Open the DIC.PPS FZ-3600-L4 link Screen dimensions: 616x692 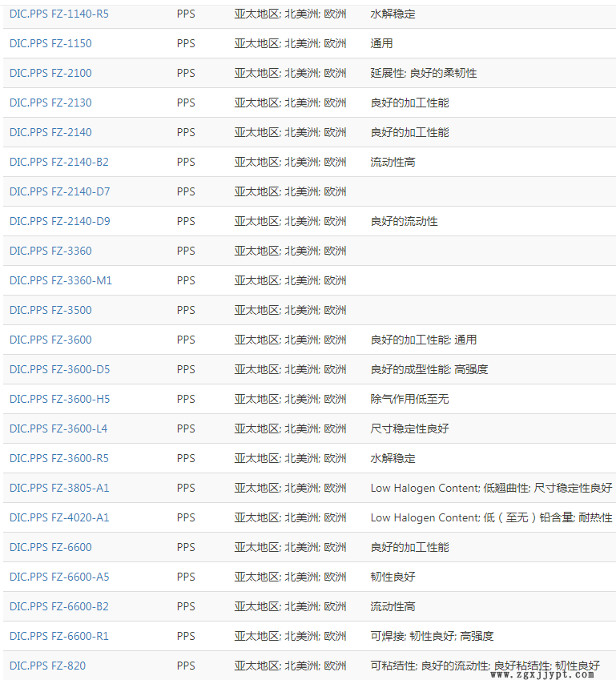point(58,428)
